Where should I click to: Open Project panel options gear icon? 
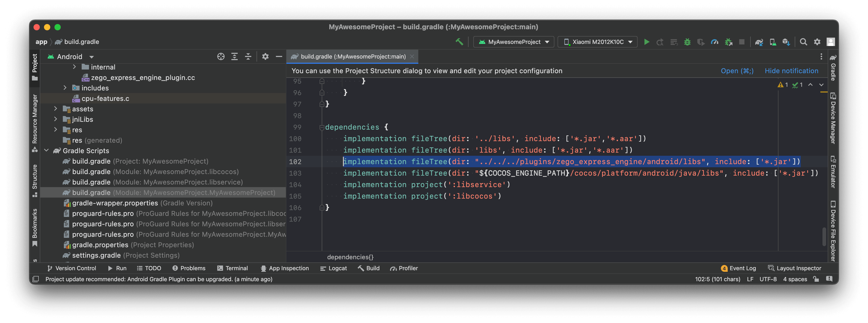pyautogui.click(x=265, y=56)
